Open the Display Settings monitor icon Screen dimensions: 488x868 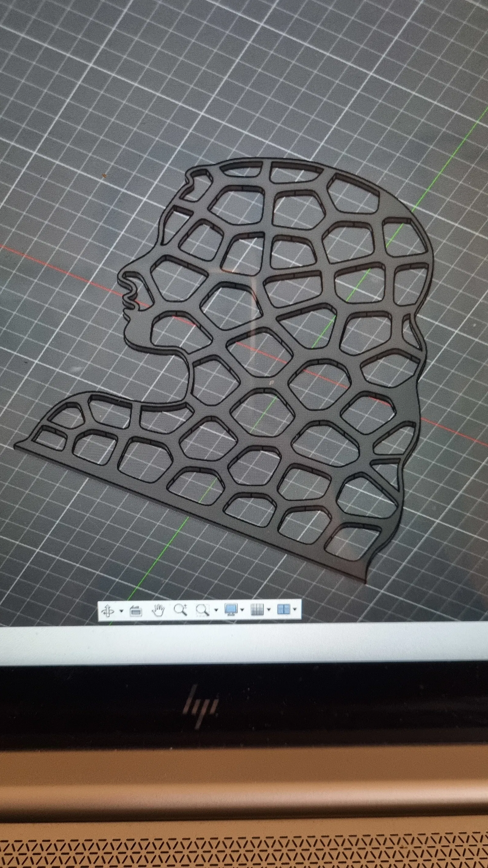pos(231,609)
